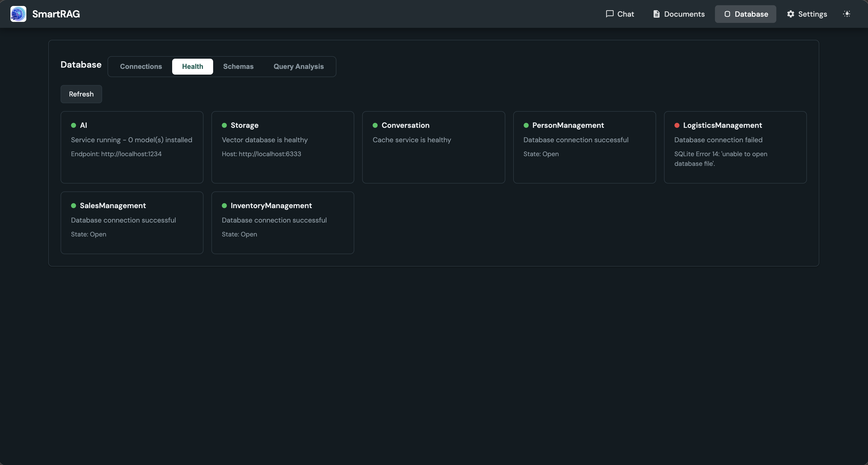Viewport: 868px width, 465px height.
Task: Toggle the light/dark theme sun icon
Action: coord(846,14)
